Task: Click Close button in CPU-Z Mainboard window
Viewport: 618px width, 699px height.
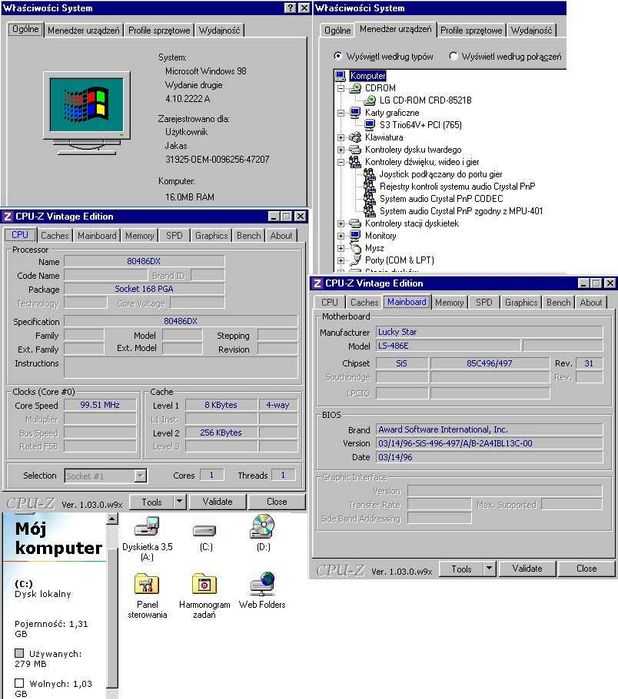Action: (586, 568)
